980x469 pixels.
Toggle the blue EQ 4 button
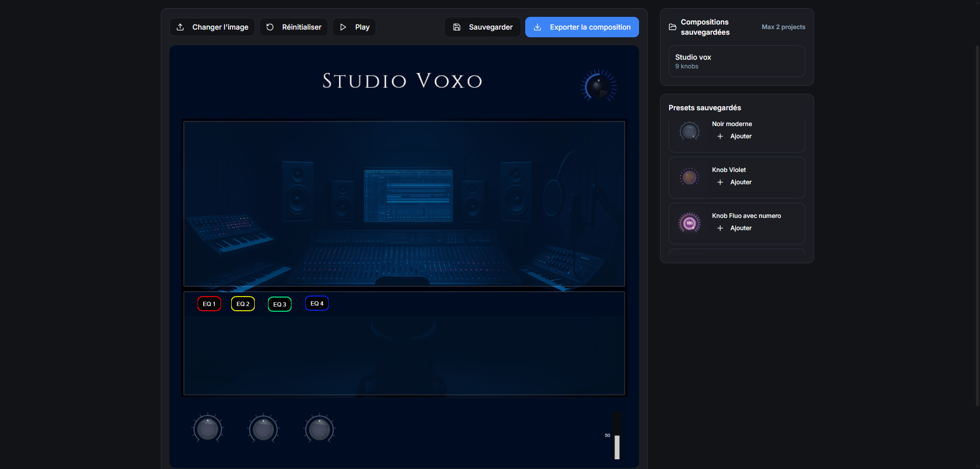pyautogui.click(x=317, y=303)
